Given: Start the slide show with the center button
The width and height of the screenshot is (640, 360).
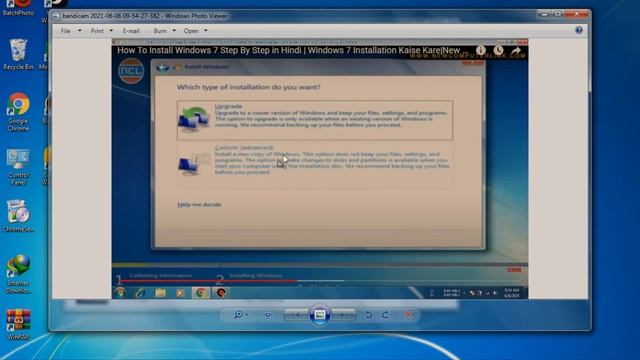Looking at the screenshot, I should coord(320,315).
